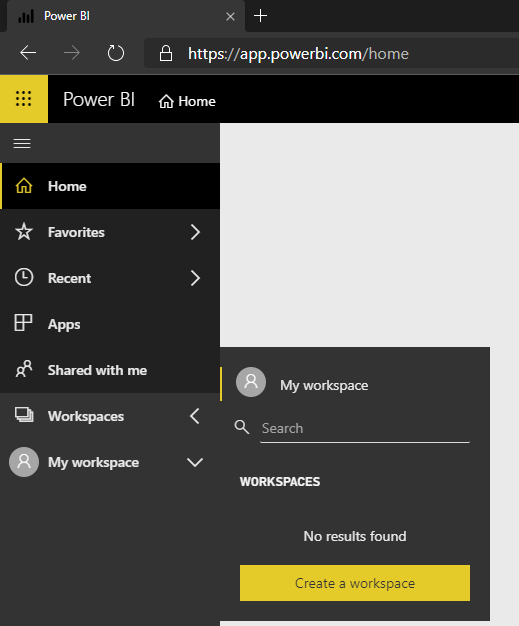Click the browser address bar URL
519x626 pixels.
click(298, 53)
